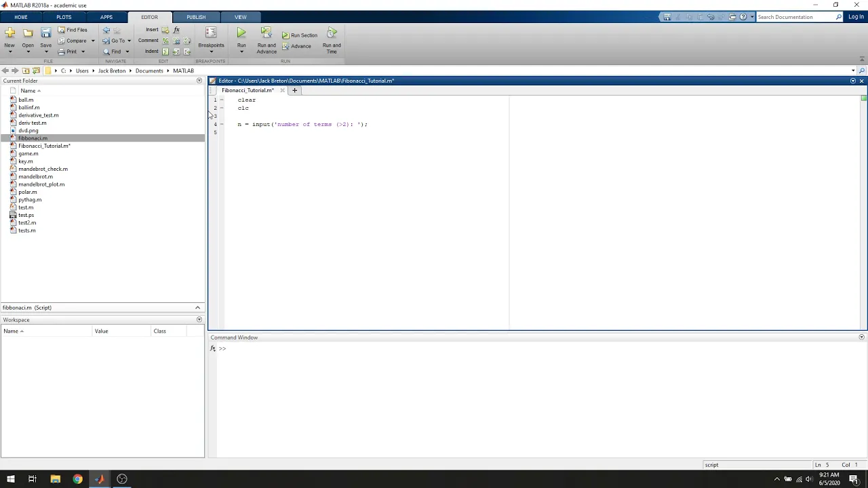Expand the Run dropdown arrow
Image resolution: width=868 pixels, height=488 pixels.
(x=241, y=52)
